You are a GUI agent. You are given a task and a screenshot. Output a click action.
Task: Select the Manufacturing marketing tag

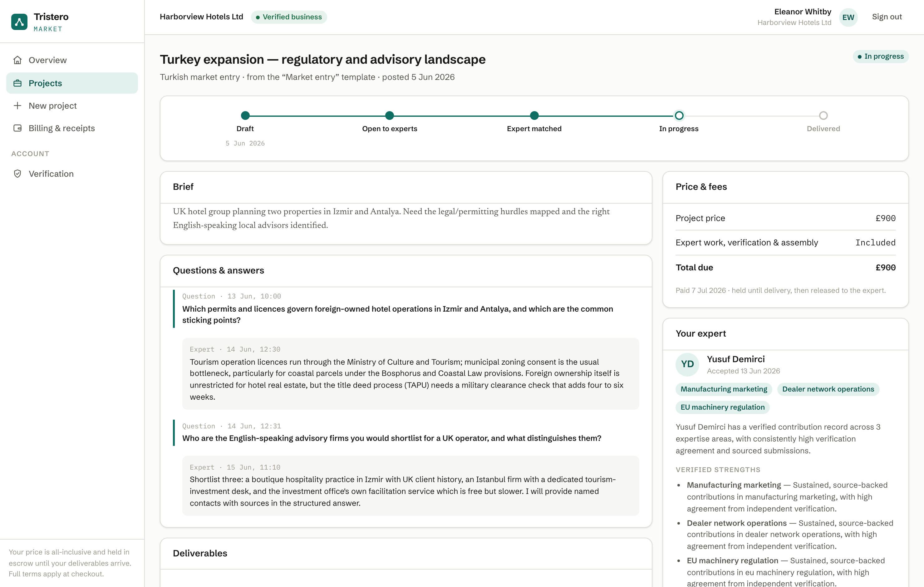click(x=724, y=389)
